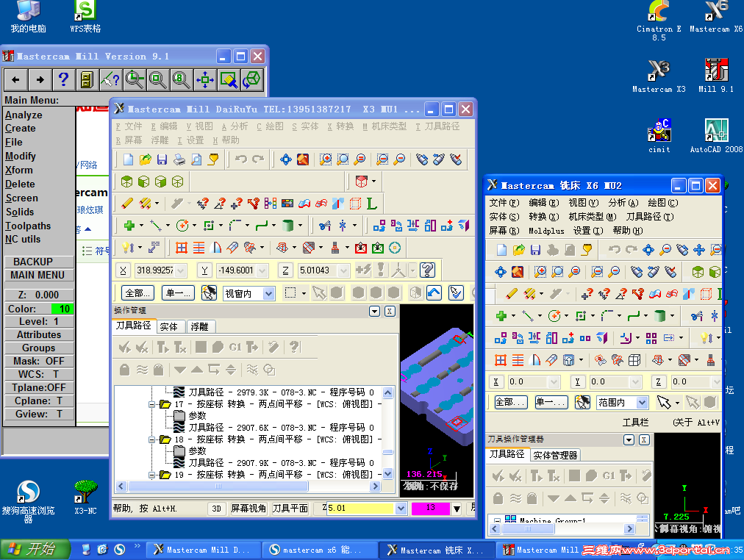744x560 pixels.
Task: Open 文件 menu in Mastercam X6
Action: 504,203
